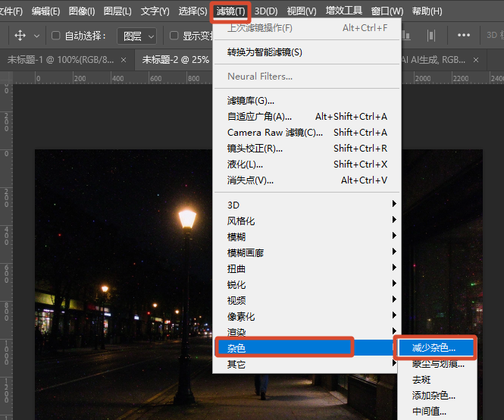Expand the 3D filter submenu

[307, 205]
